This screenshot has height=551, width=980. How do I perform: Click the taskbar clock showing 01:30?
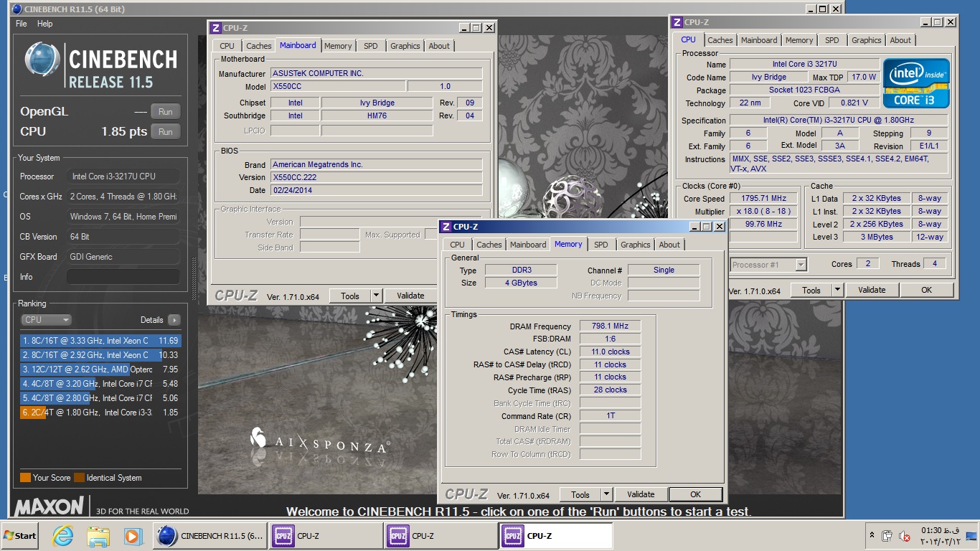[940, 536]
